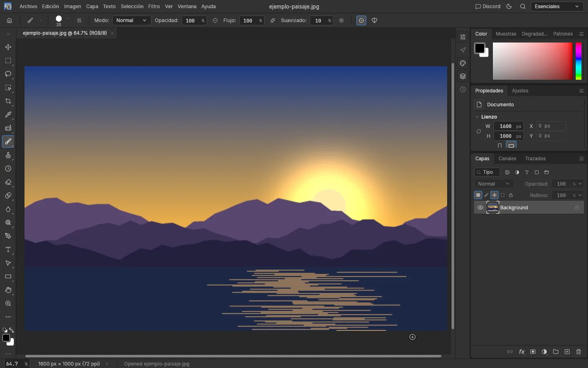Open History clock icon in side dock
Viewport: 588px width, 368px height.
463,90
